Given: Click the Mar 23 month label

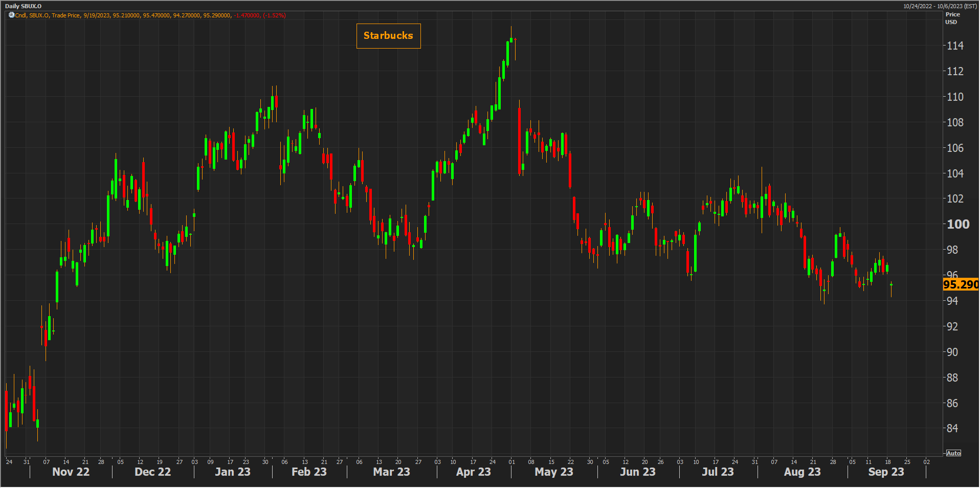Looking at the screenshot, I should tap(392, 472).
